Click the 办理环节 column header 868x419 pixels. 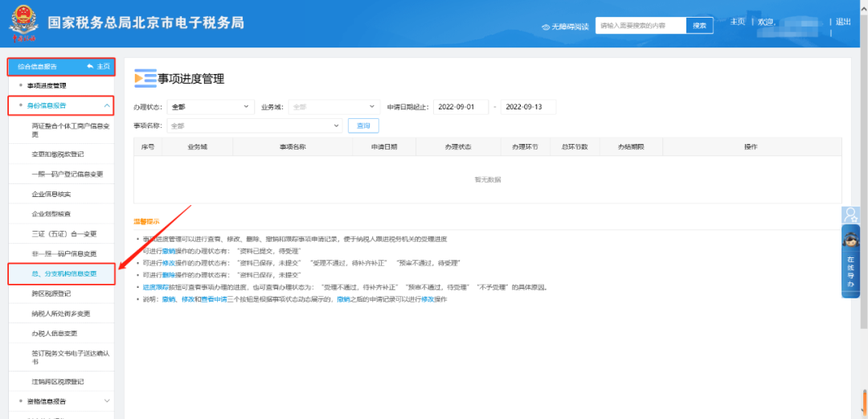[x=525, y=147]
